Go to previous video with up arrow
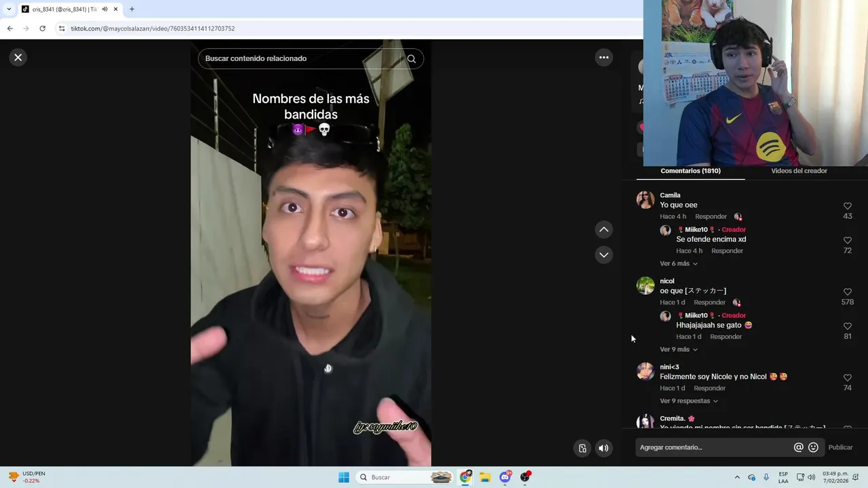The image size is (868, 488). coord(604,230)
